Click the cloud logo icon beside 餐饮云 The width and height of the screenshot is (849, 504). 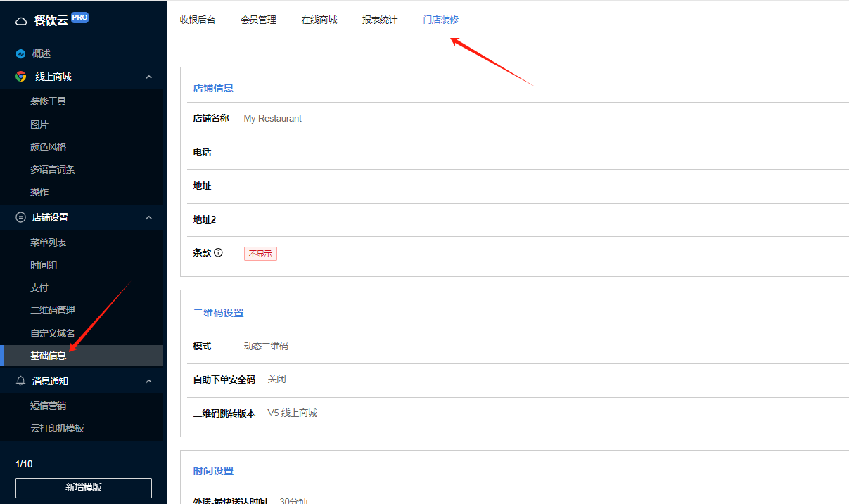[21, 21]
